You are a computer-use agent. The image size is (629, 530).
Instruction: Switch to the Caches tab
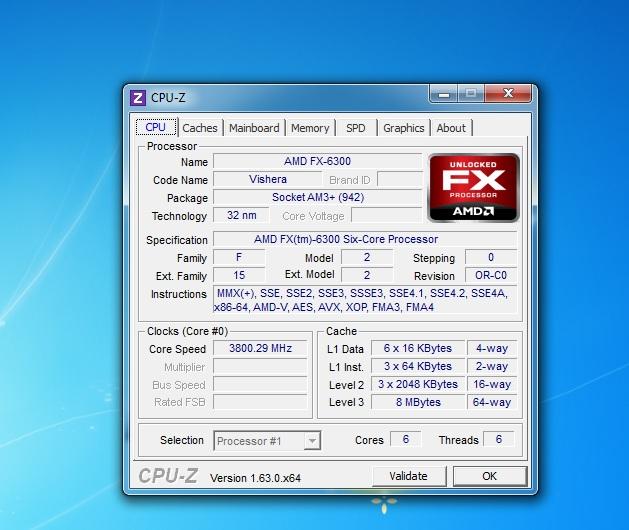click(x=199, y=128)
